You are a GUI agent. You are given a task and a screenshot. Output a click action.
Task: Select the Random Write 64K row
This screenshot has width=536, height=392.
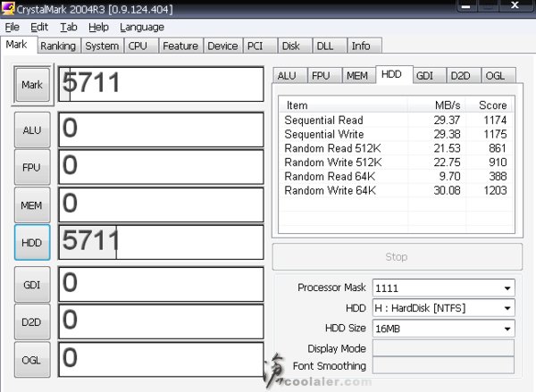tap(396, 190)
